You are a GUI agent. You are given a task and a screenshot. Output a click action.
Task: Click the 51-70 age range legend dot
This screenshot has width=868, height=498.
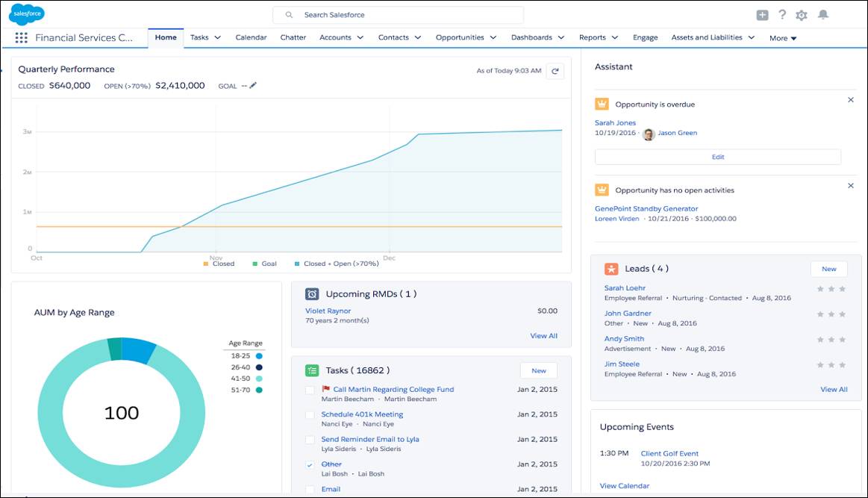(259, 390)
